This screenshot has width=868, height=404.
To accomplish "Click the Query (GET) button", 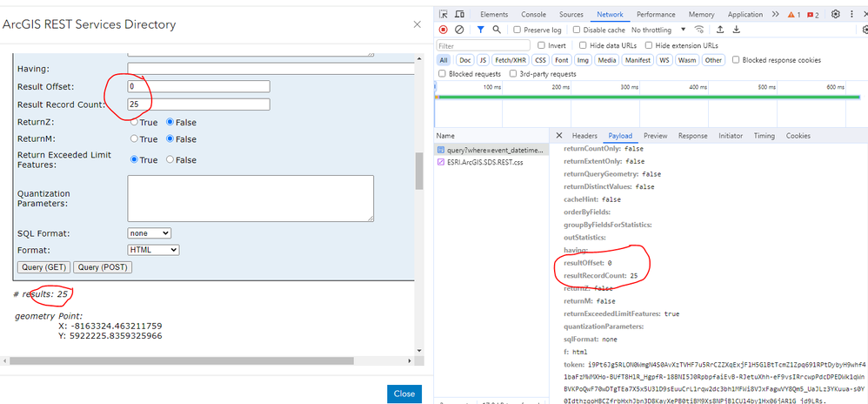I will coord(44,267).
